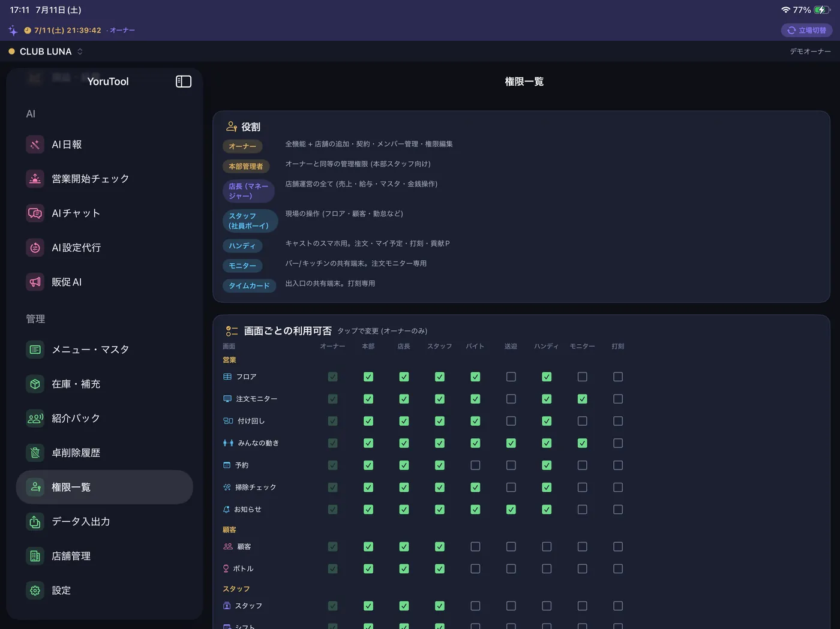Click the 役割 section person-key icon

click(232, 127)
